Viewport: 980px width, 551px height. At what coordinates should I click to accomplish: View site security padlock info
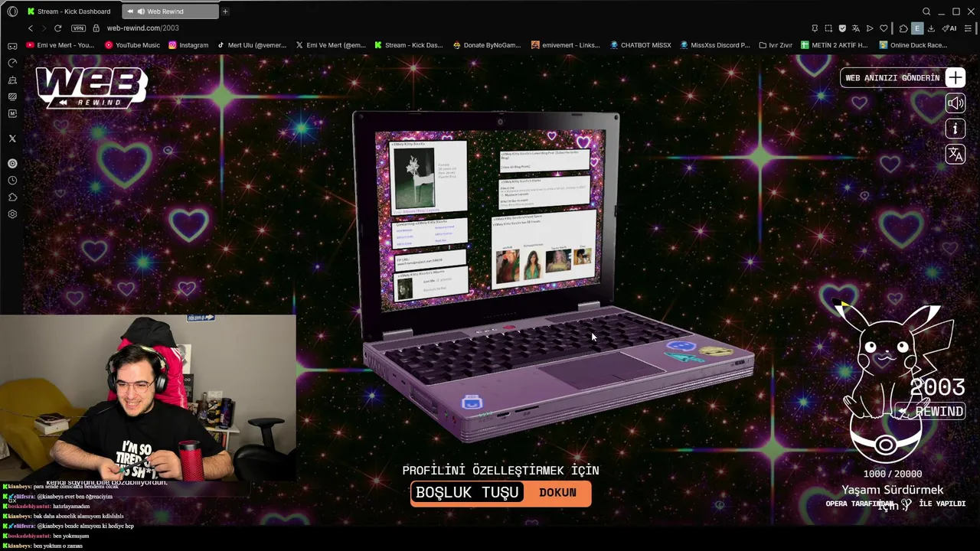click(x=96, y=28)
